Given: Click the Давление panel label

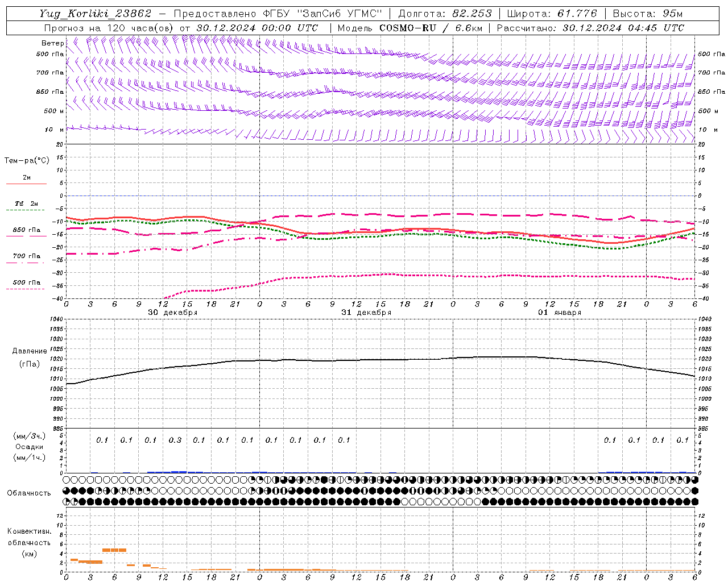Looking at the screenshot, I should pos(30,351).
